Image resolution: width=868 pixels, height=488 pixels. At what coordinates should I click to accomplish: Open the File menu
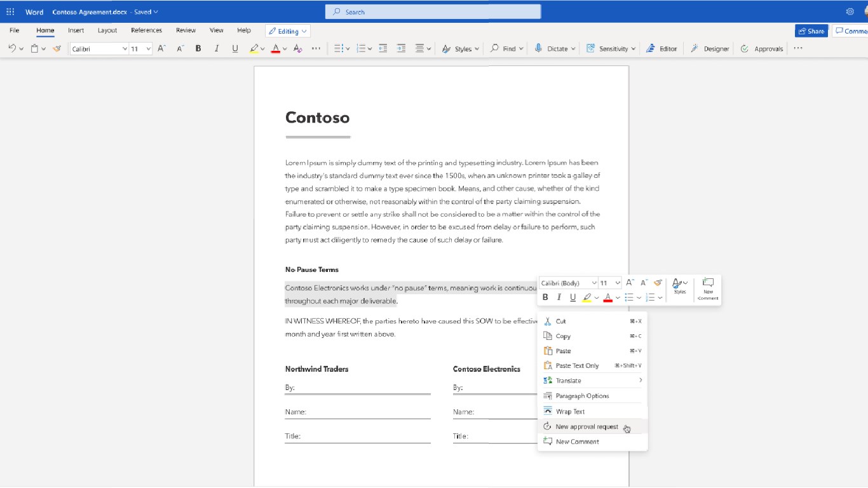pos(15,30)
